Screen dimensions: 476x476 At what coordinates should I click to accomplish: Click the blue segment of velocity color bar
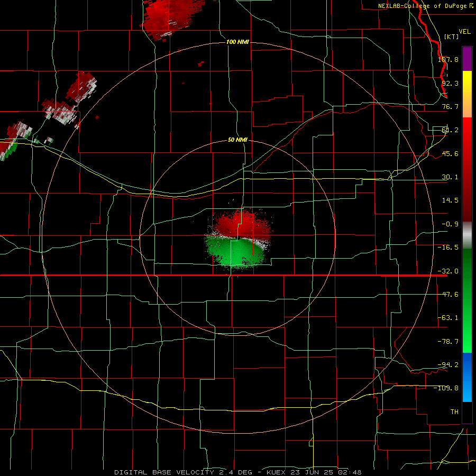[x=467, y=377]
